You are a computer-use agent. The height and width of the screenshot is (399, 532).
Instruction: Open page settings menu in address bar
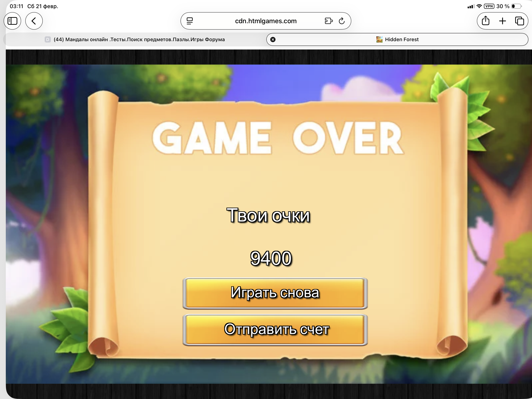tap(190, 21)
